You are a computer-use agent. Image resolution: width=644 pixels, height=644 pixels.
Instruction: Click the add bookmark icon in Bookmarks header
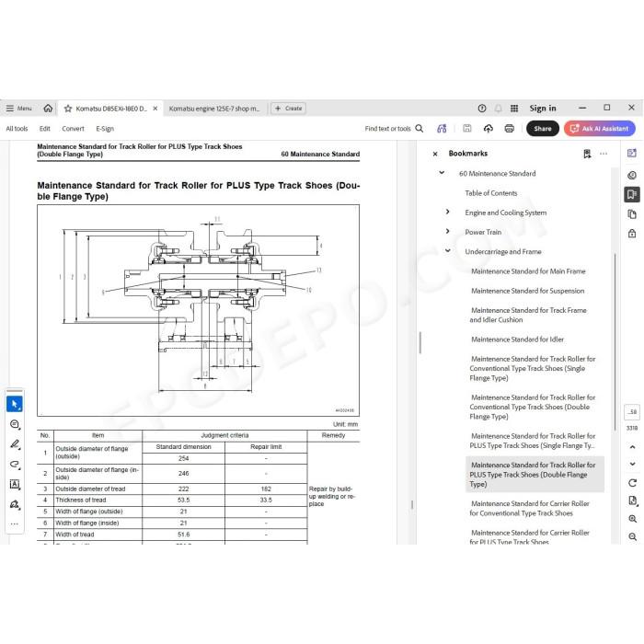point(587,154)
